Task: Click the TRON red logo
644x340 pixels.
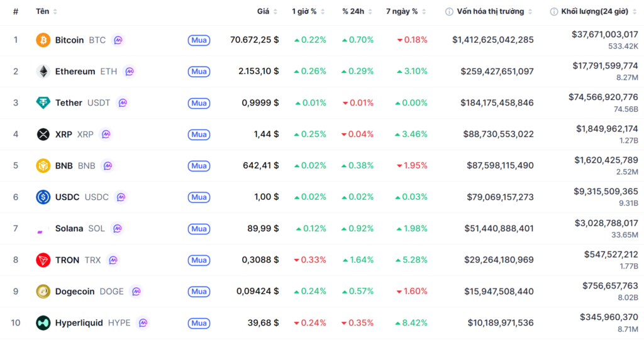Action: click(43, 260)
